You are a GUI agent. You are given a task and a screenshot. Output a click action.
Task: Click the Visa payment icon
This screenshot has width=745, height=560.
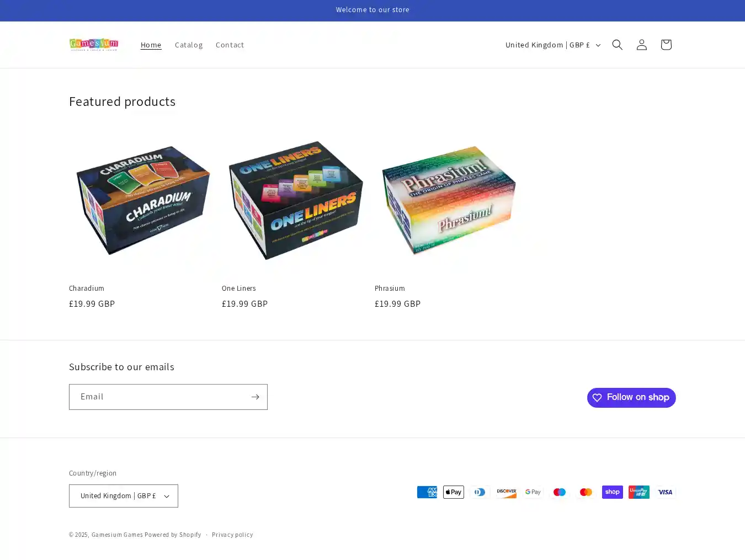point(666,492)
